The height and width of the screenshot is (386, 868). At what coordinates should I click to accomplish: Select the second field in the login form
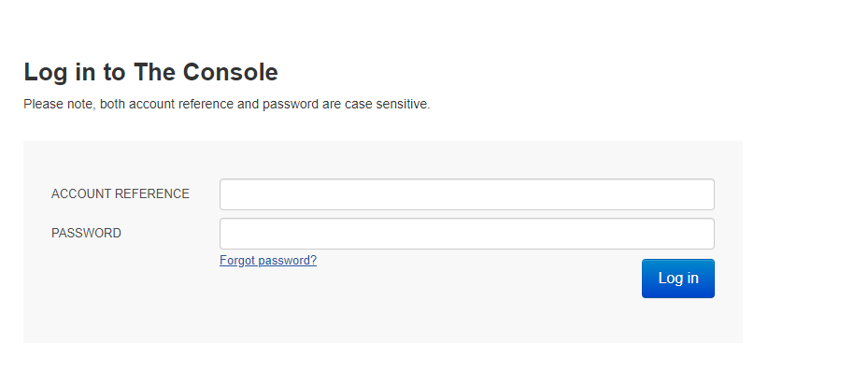point(466,234)
